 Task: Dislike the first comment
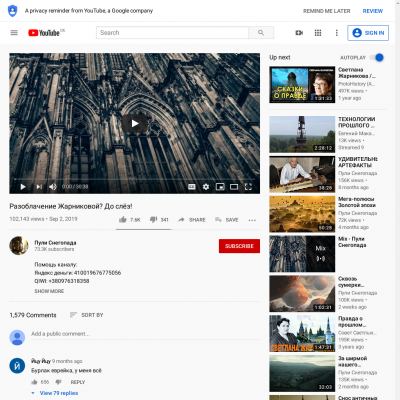coord(58,382)
